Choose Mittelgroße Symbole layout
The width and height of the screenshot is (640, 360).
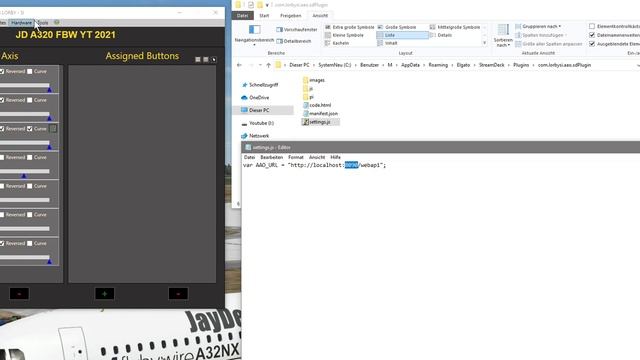(x=455, y=27)
